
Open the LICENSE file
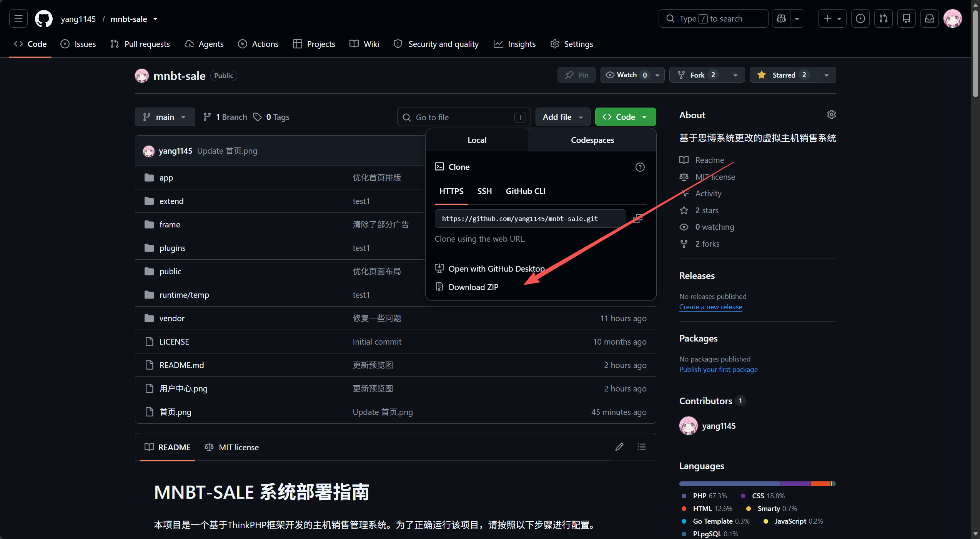174,342
